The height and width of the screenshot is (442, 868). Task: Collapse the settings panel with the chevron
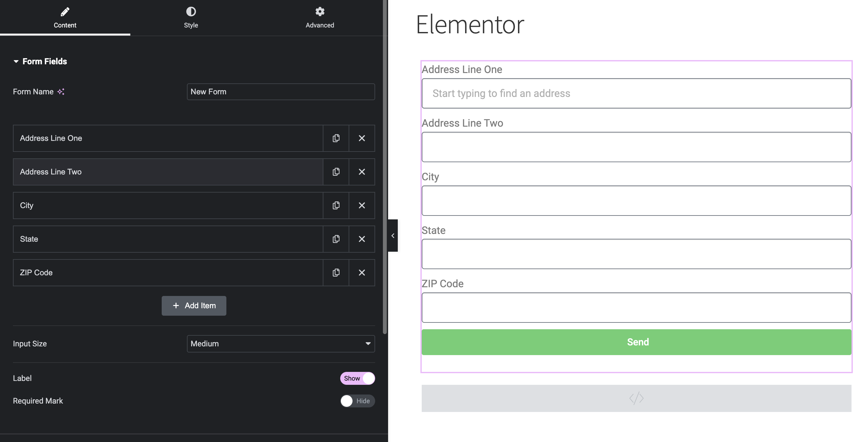[x=393, y=235]
